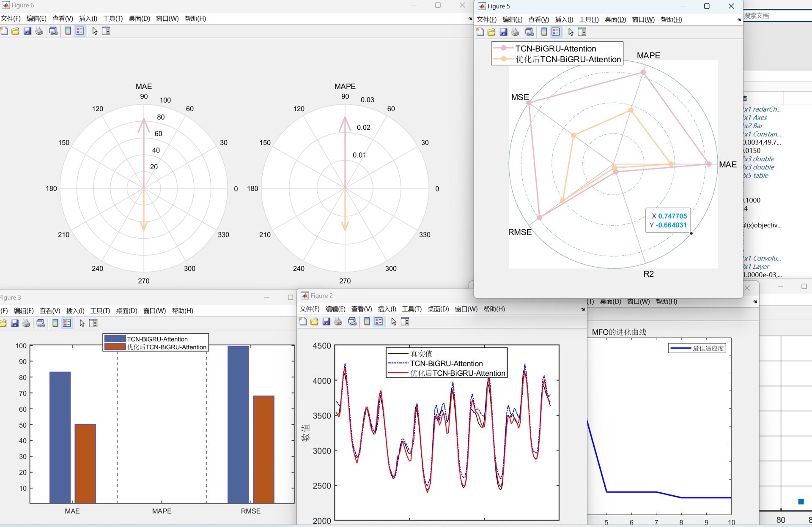Click 窗口(W) in Figure 6 menu bar
The width and height of the screenshot is (812, 527).
[167, 19]
